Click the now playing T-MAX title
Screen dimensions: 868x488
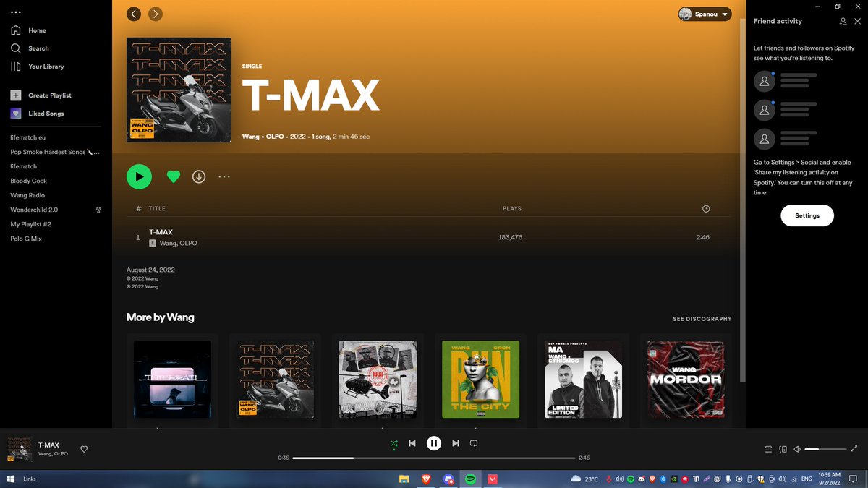pos(48,445)
